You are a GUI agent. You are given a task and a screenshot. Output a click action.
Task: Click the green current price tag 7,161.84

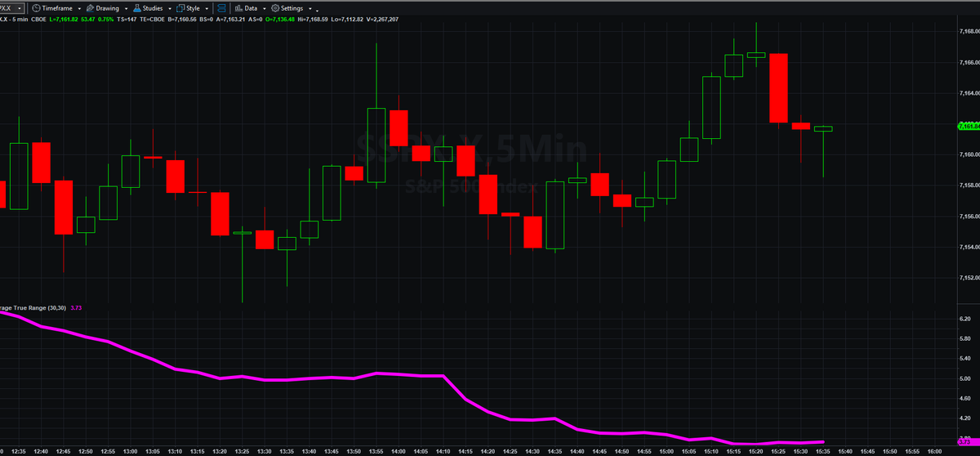(967, 126)
